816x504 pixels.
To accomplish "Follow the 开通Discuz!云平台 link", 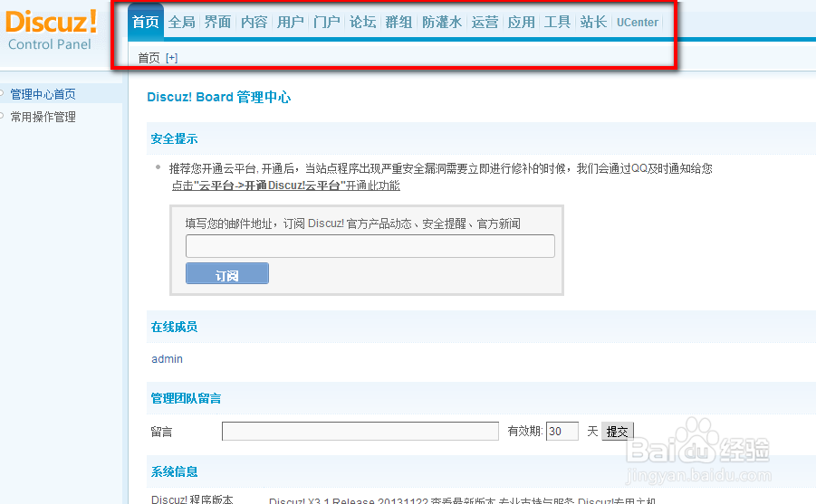I will 285,185.
